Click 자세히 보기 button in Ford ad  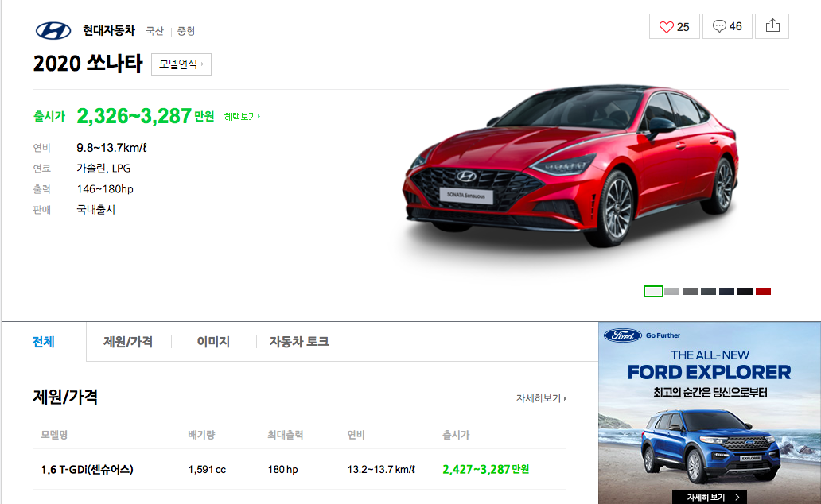point(710,497)
